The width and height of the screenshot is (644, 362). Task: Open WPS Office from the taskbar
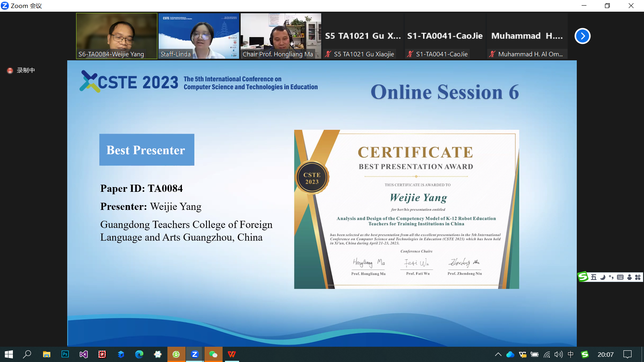[232, 354]
